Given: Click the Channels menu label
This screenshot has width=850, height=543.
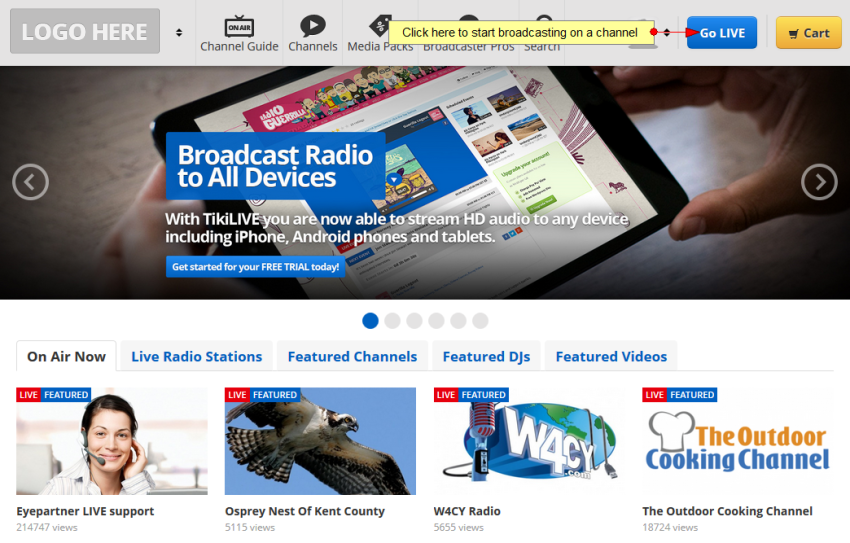Looking at the screenshot, I should pos(313,47).
